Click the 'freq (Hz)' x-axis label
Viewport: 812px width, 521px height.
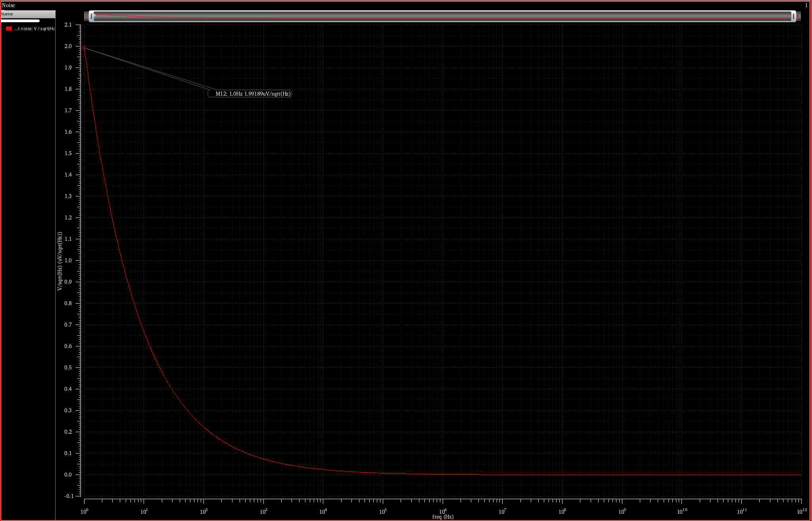[x=443, y=517]
